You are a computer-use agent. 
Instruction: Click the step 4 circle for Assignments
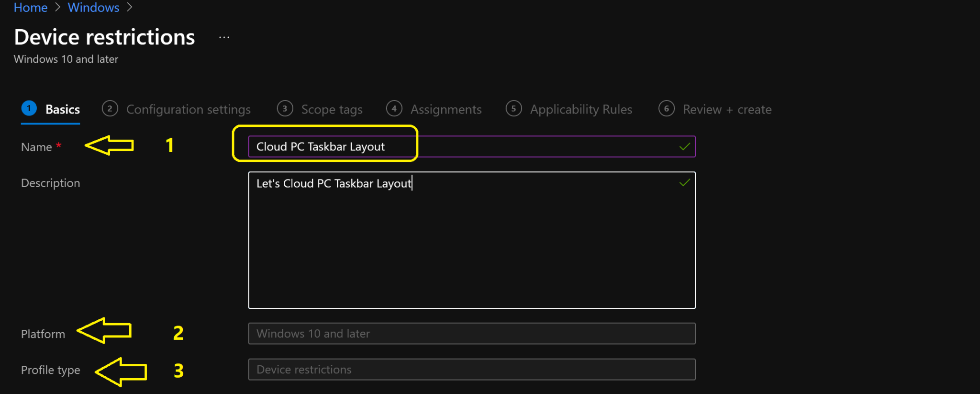(x=394, y=109)
